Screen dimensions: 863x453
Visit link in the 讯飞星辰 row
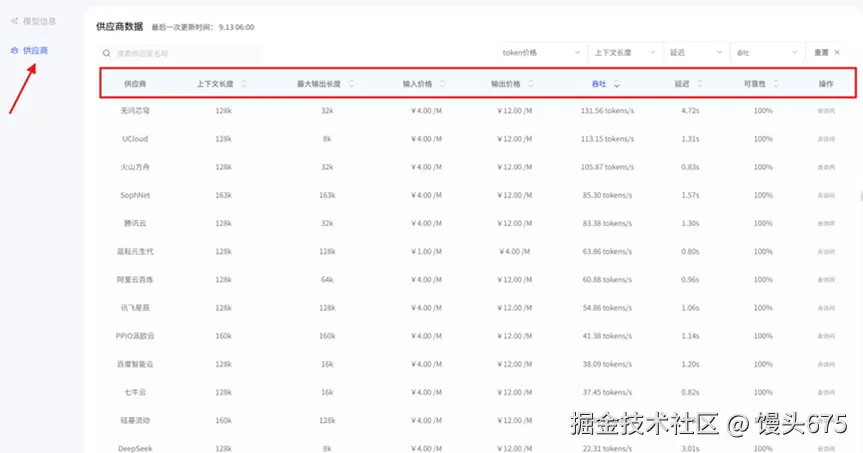click(x=826, y=308)
